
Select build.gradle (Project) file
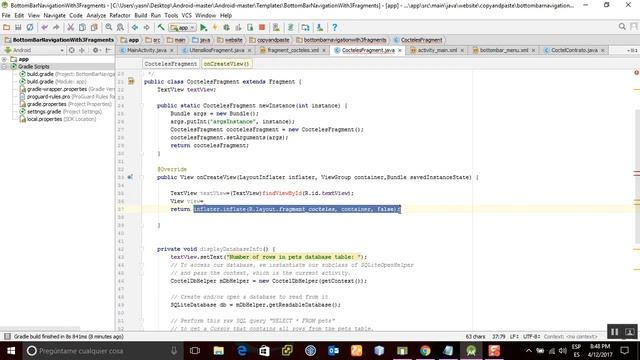pos(67,74)
